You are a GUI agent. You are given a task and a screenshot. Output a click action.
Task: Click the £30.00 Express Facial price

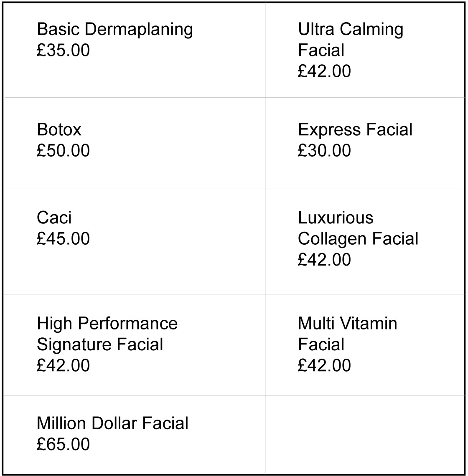(324, 151)
